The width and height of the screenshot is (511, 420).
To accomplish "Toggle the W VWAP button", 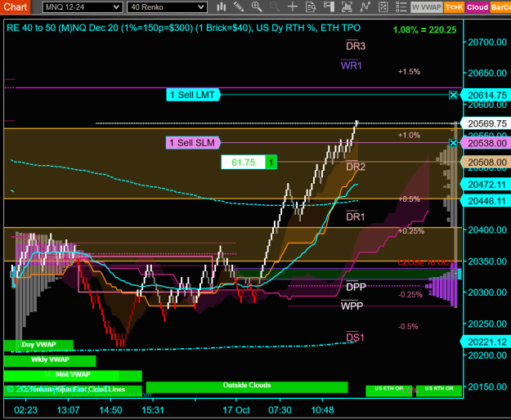I will (x=427, y=7).
